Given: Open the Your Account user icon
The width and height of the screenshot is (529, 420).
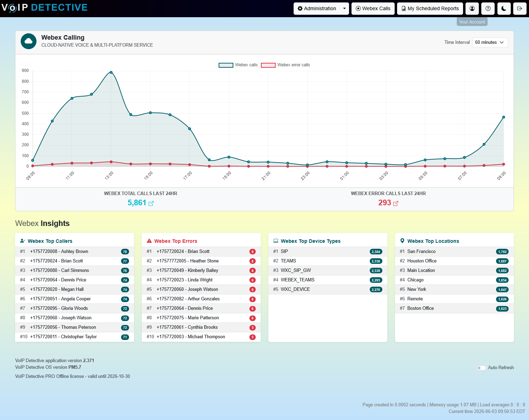Looking at the screenshot, I should pyautogui.click(x=472, y=8).
